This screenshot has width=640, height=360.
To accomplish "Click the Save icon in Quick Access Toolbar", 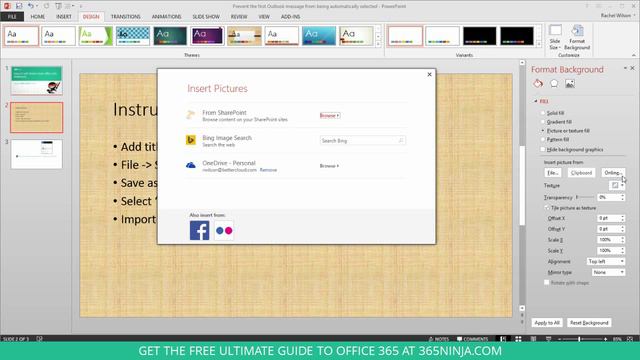I will (19, 6).
